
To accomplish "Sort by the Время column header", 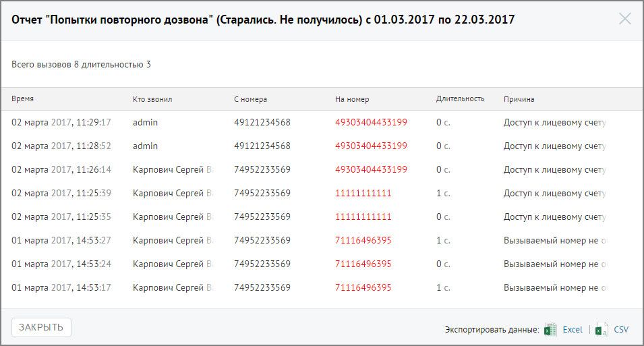I will click(x=22, y=99).
